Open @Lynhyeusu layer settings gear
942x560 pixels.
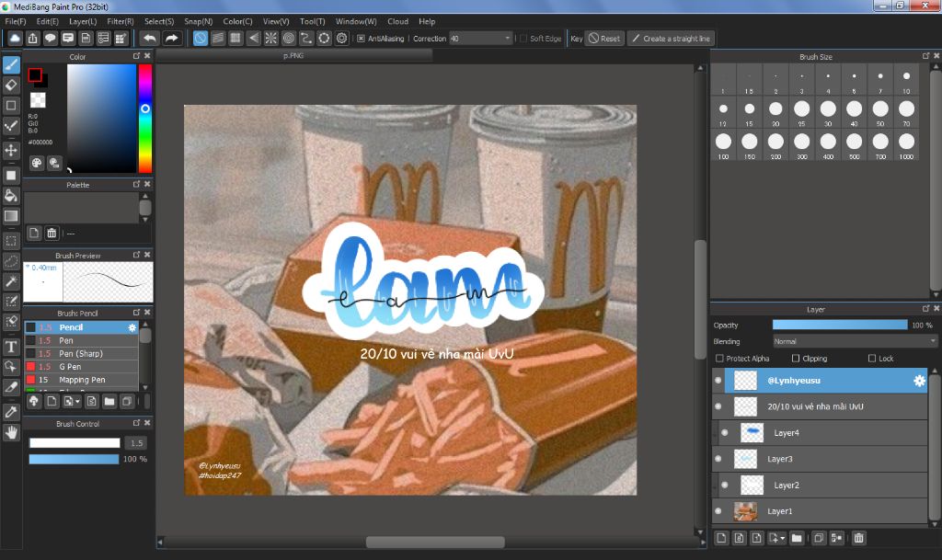pyautogui.click(x=919, y=381)
